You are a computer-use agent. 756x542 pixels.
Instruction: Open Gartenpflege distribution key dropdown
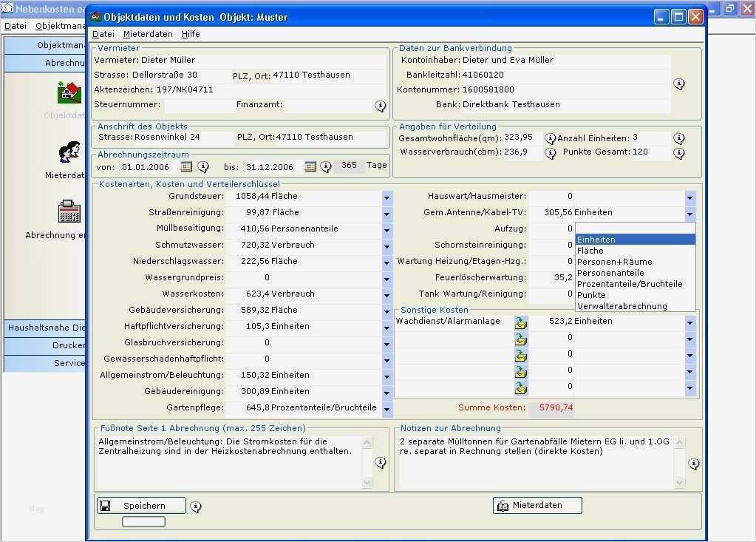[386, 409]
